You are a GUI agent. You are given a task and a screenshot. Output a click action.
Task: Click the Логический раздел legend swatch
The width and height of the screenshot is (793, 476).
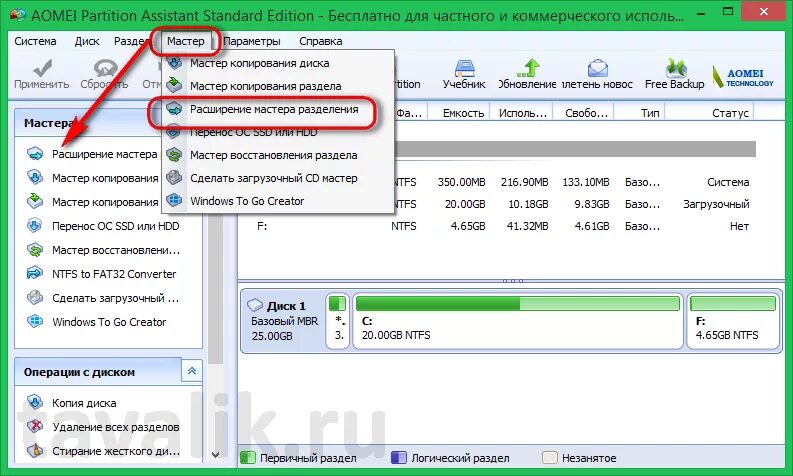point(399,458)
